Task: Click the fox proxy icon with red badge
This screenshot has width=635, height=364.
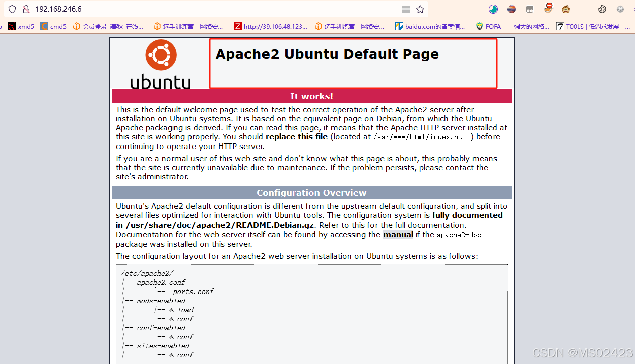Action: tap(548, 8)
